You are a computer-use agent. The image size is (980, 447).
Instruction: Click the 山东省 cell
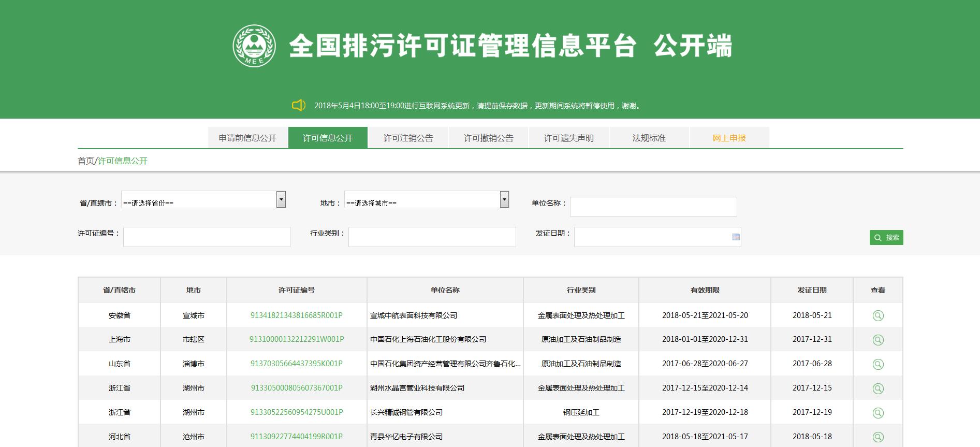pyautogui.click(x=120, y=364)
